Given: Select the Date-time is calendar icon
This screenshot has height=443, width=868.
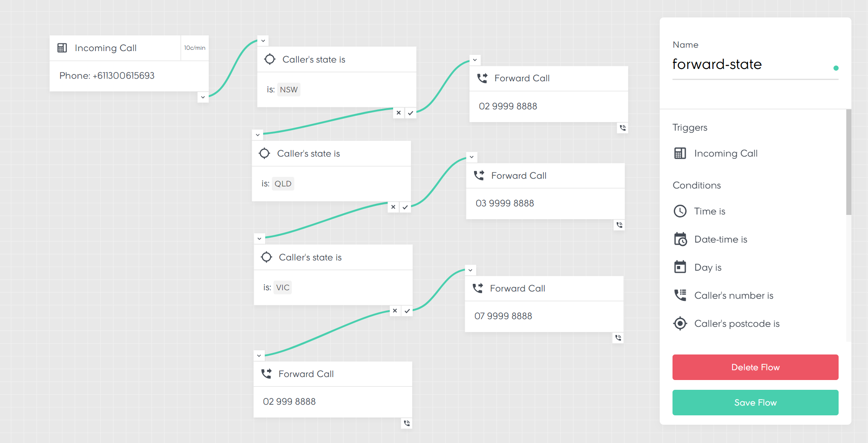Looking at the screenshot, I should 680,239.
